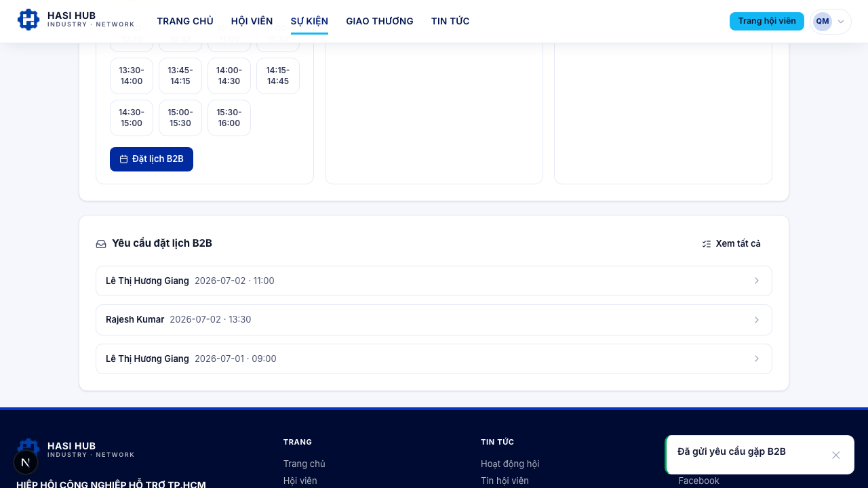Select the 13:30-14:00 time slot
Image resolution: width=868 pixels, height=488 pixels.
(x=132, y=76)
